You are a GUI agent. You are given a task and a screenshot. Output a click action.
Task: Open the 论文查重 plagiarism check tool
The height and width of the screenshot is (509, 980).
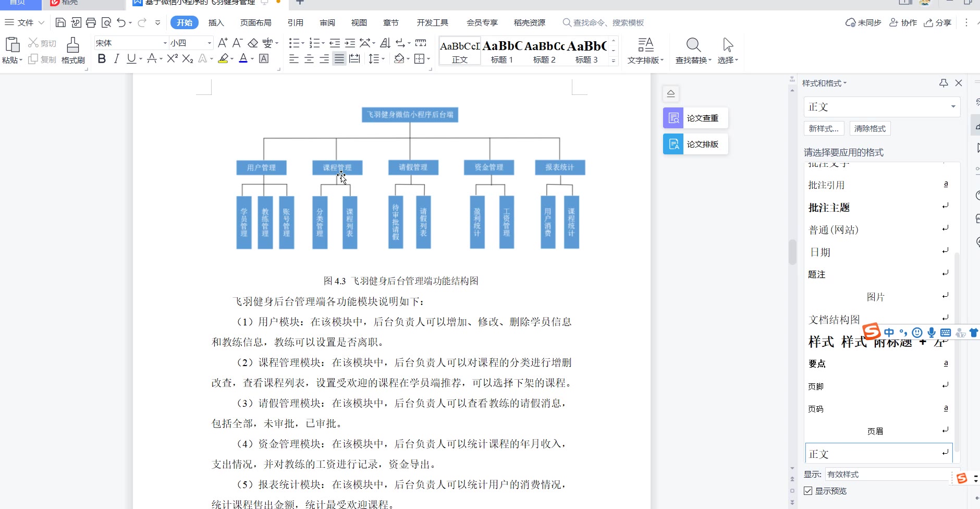point(695,118)
